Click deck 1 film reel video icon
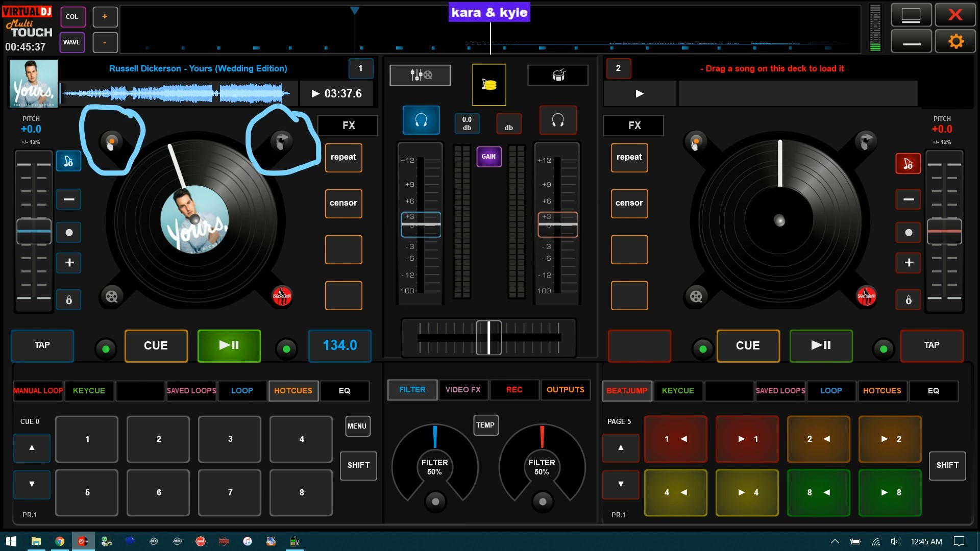Image resolution: width=980 pixels, height=551 pixels. [x=111, y=296]
